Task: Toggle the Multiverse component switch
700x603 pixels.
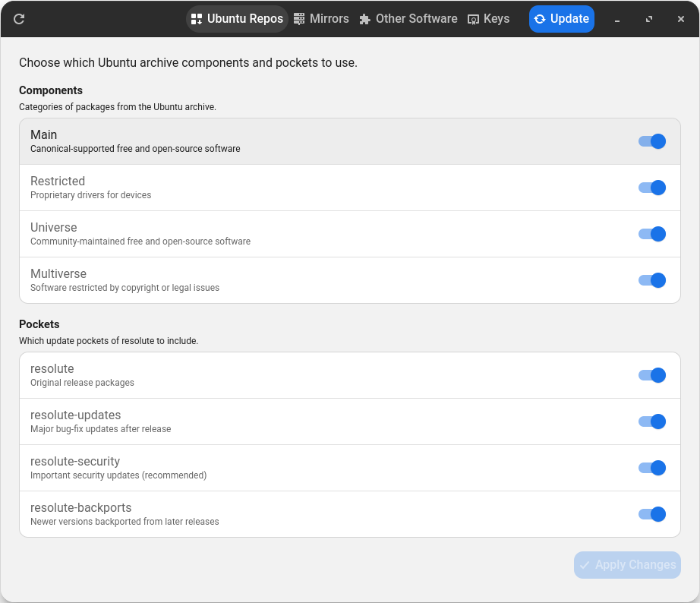Action: pos(651,280)
